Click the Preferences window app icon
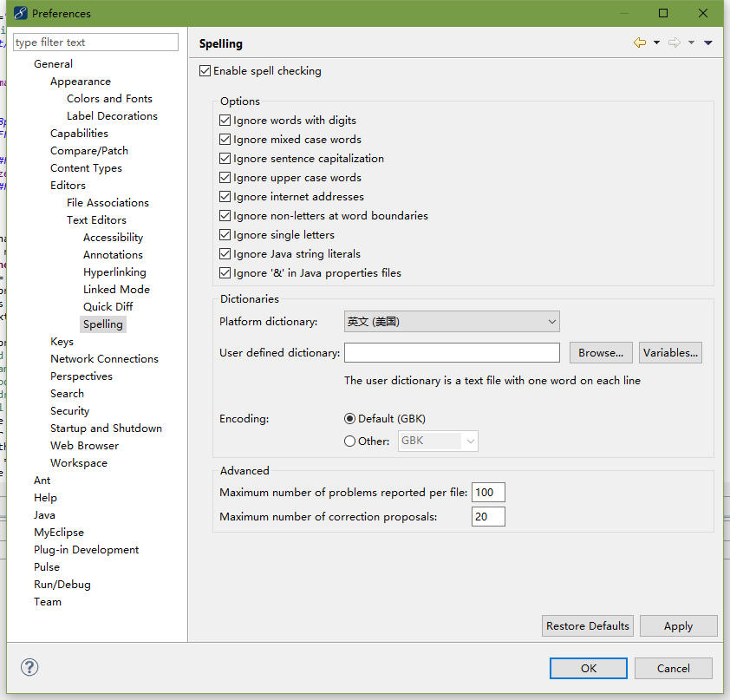Screen dimensions: 730x700 [x=21, y=13]
